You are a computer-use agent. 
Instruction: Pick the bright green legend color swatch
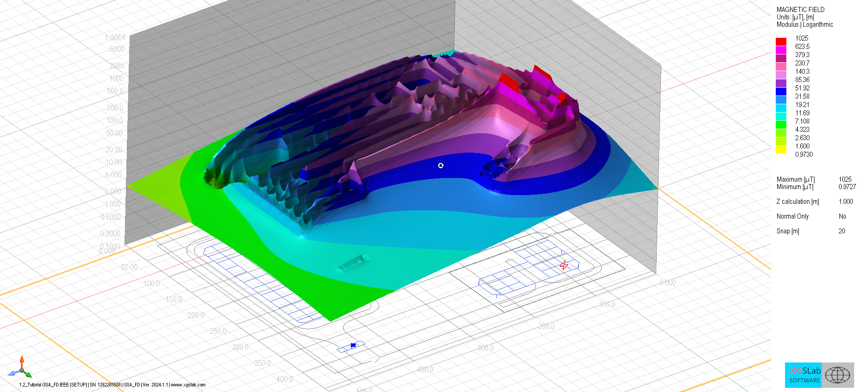coord(781,125)
